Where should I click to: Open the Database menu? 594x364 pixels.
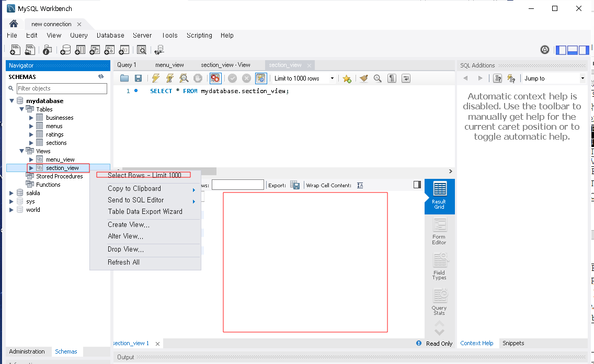pyautogui.click(x=110, y=35)
